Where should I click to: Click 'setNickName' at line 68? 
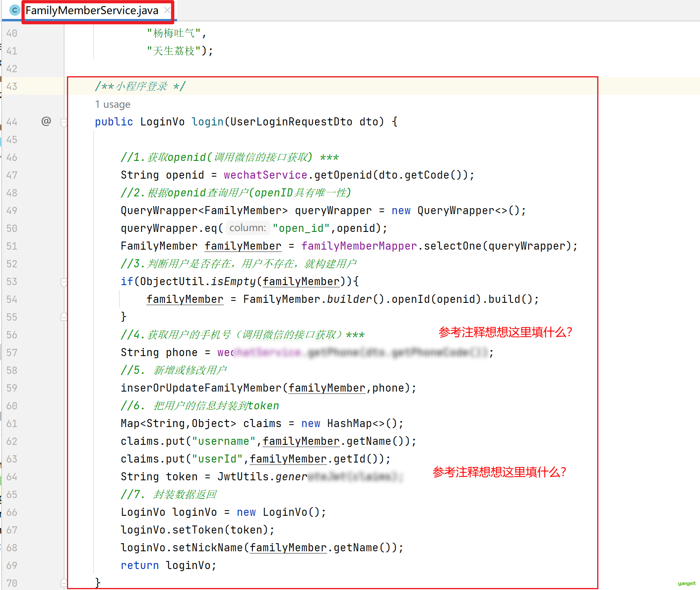(208, 548)
